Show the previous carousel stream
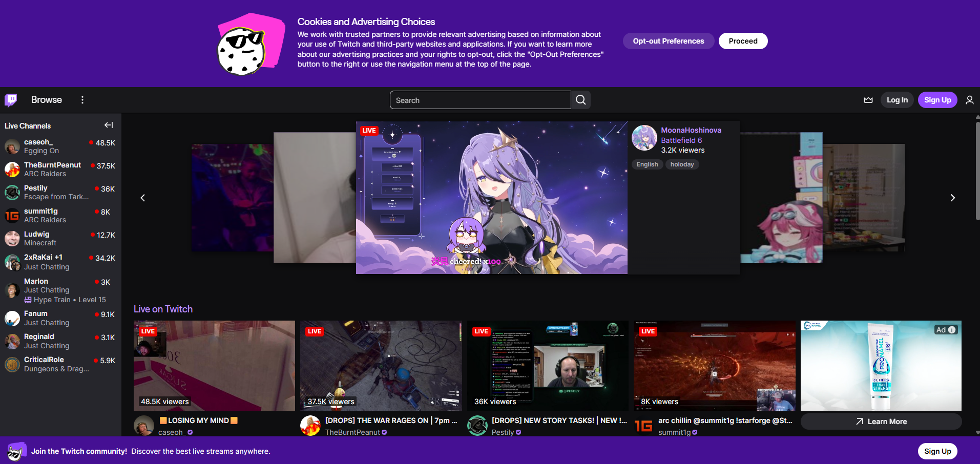Viewport: 980px width, 464px height. tap(143, 198)
